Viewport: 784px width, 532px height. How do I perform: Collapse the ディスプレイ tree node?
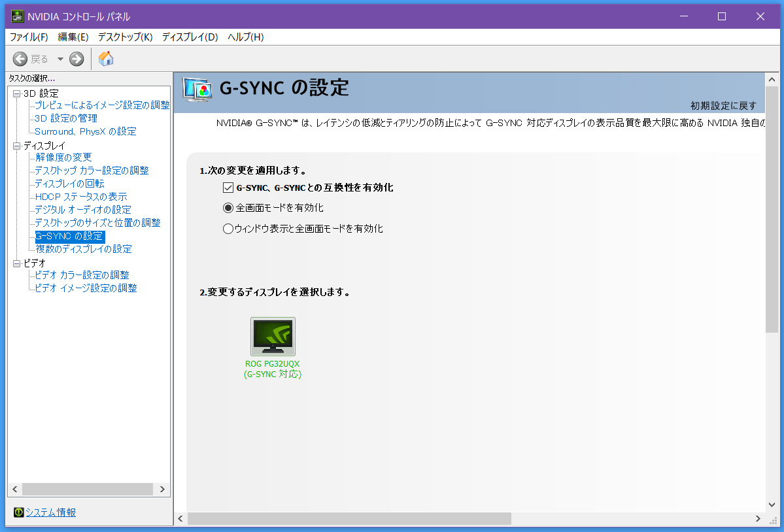16,146
